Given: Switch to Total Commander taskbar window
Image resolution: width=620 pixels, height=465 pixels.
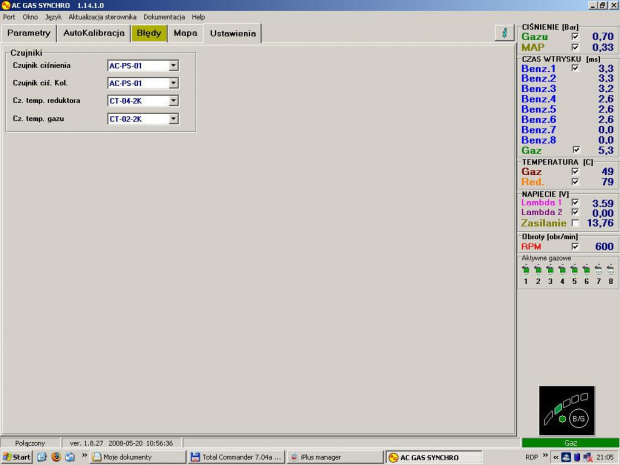Looking at the screenshot, I should pos(236,457).
